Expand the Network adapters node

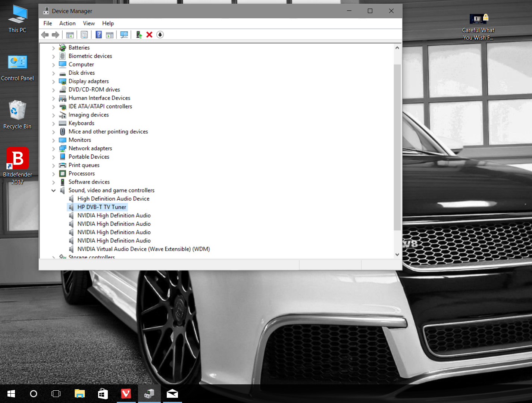[53, 149]
